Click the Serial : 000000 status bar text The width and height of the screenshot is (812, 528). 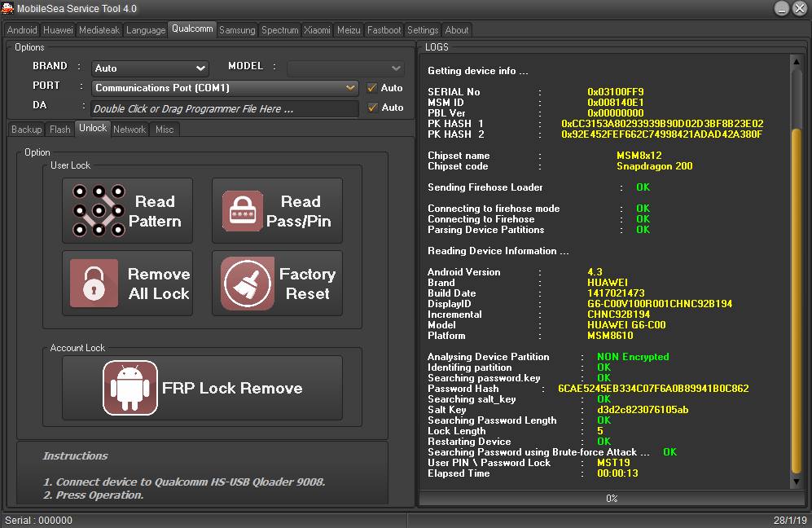coord(39,520)
